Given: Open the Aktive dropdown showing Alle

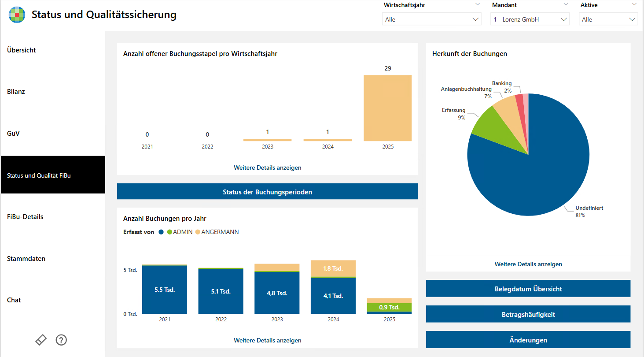Looking at the screenshot, I should 608,19.
